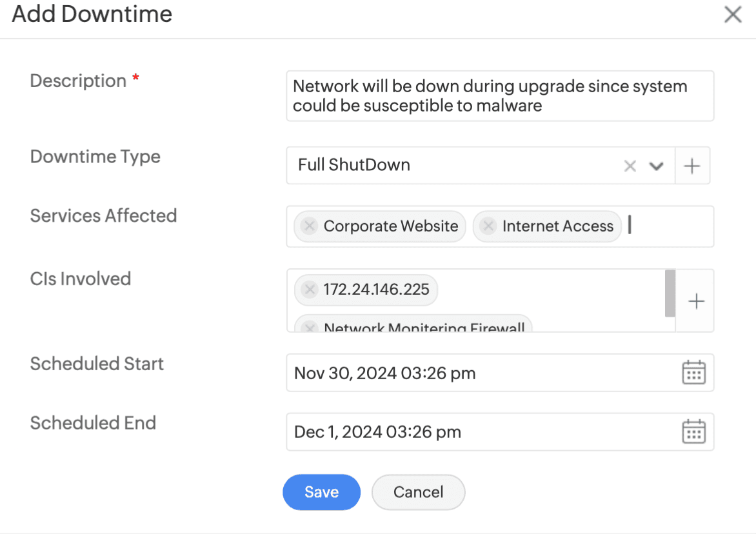Click the Scheduled Start date field

coord(477,373)
